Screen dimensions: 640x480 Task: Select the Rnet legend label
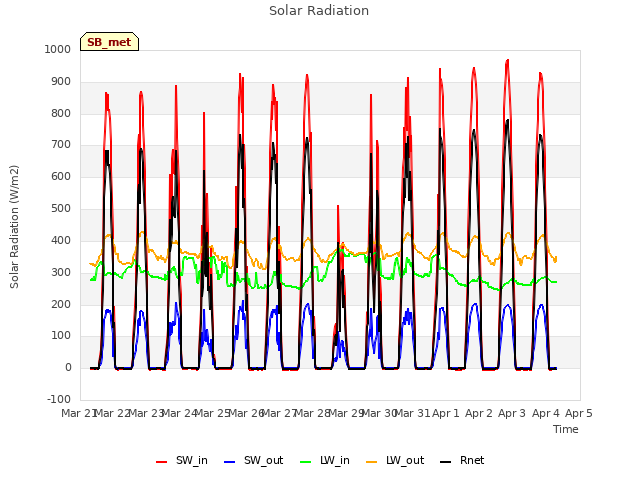472,460
